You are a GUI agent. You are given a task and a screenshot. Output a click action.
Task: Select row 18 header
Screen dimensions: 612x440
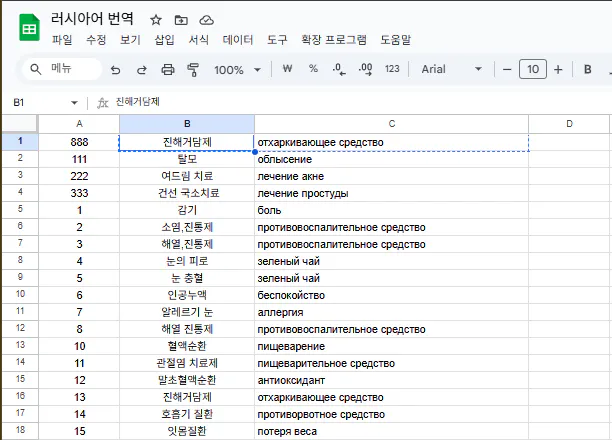point(20,430)
